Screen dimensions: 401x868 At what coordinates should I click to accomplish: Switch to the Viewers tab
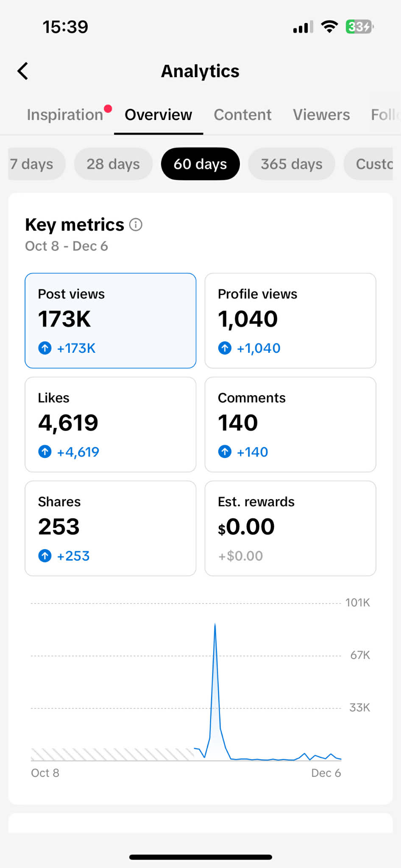(321, 115)
